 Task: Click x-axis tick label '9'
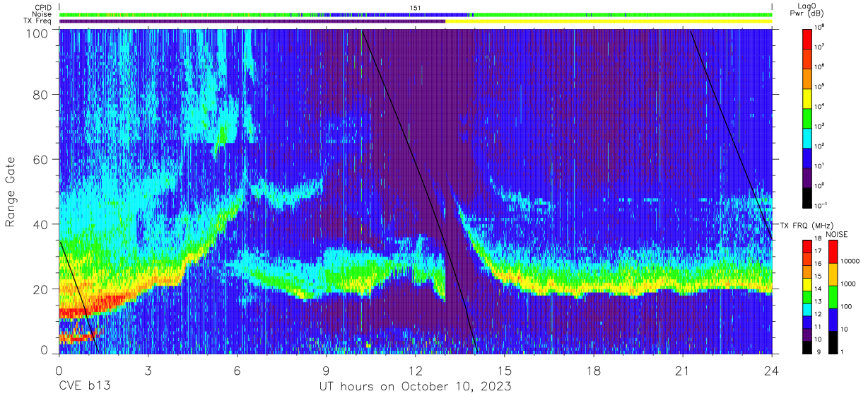click(x=327, y=370)
